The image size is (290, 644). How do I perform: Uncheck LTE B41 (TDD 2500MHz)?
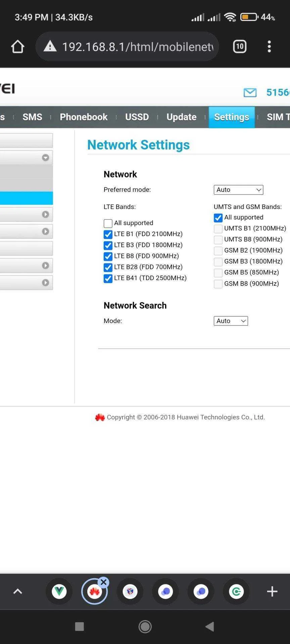pos(108,279)
